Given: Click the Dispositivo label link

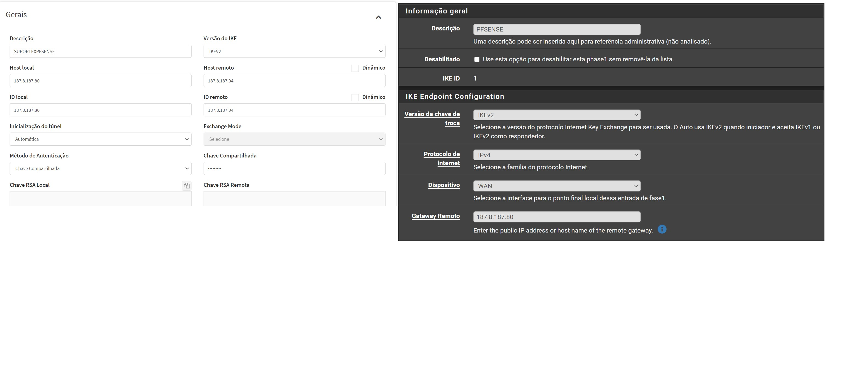Looking at the screenshot, I should click(444, 185).
